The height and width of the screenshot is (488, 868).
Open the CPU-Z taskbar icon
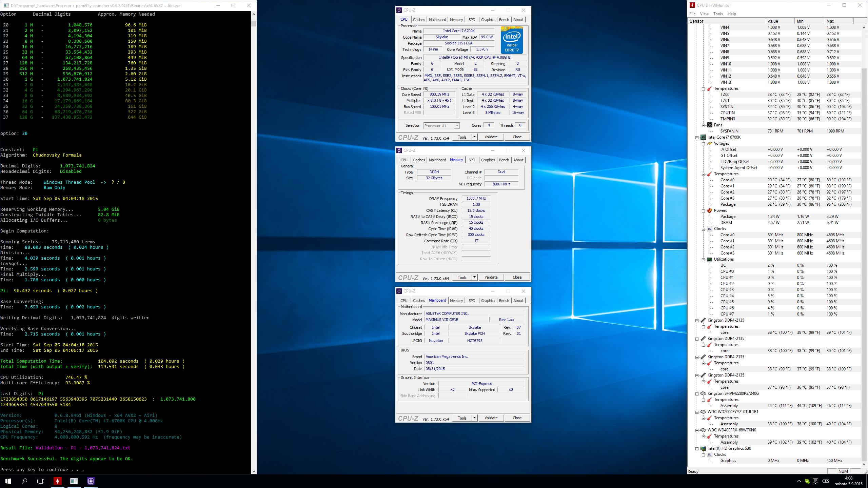pyautogui.click(x=91, y=481)
